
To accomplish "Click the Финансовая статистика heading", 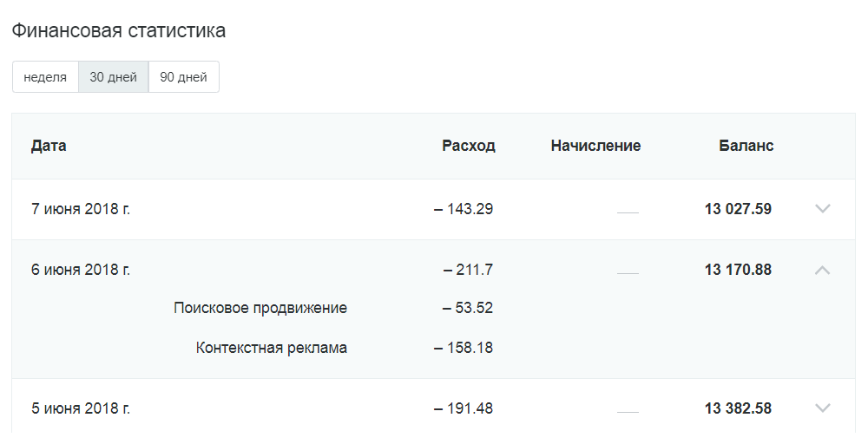I will [118, 30].
